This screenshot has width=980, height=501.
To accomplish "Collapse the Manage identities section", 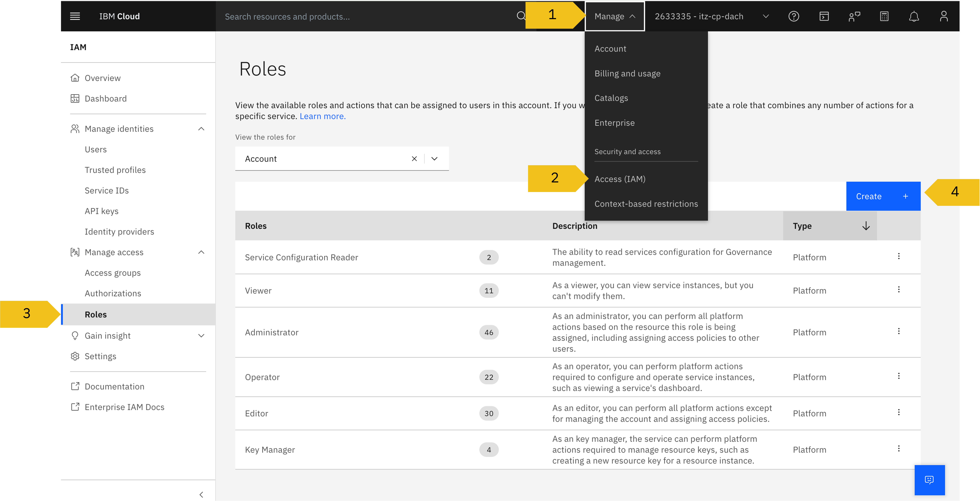I will [201, 129].
